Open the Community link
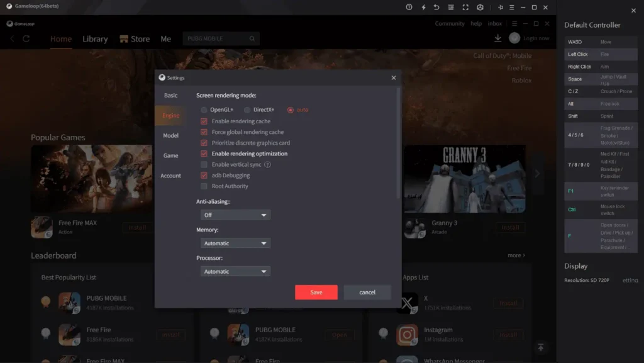 tap(450, 23)
